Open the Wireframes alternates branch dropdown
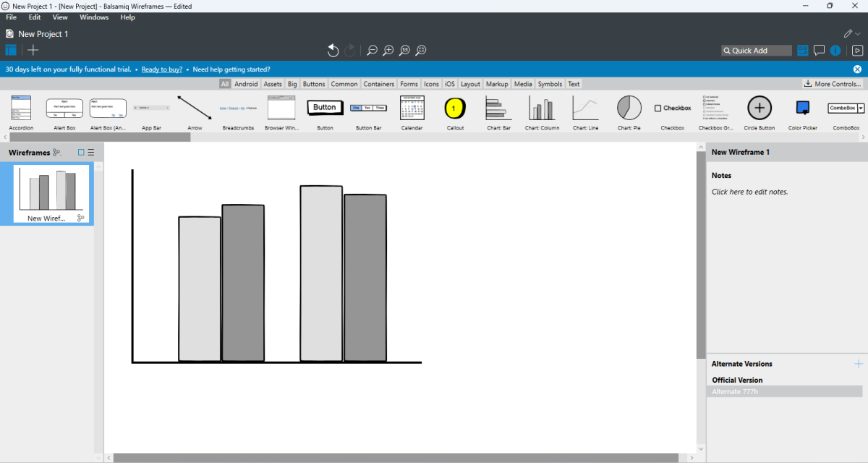Screen dimensions: 868x463 point(57,153)
